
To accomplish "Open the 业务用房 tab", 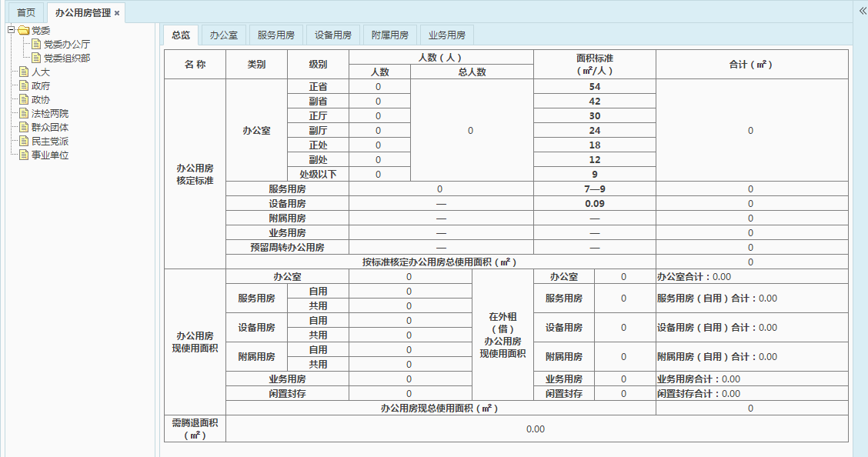I will click(x=447, y=35).
